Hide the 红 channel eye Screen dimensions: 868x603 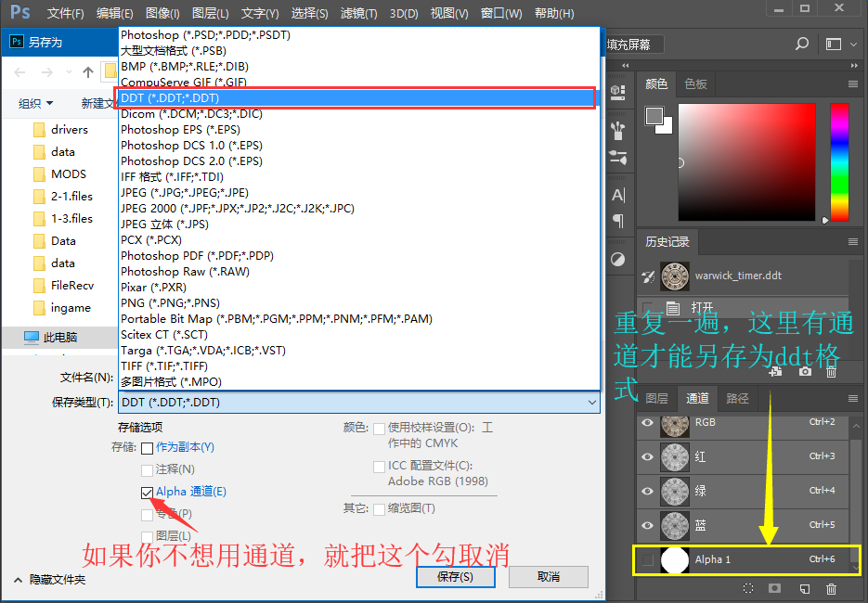[x=647, y=457]
